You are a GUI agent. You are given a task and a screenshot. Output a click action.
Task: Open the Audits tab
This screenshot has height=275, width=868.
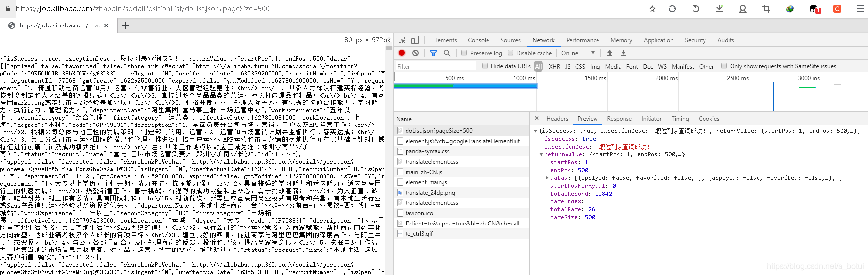pos(726,40)
